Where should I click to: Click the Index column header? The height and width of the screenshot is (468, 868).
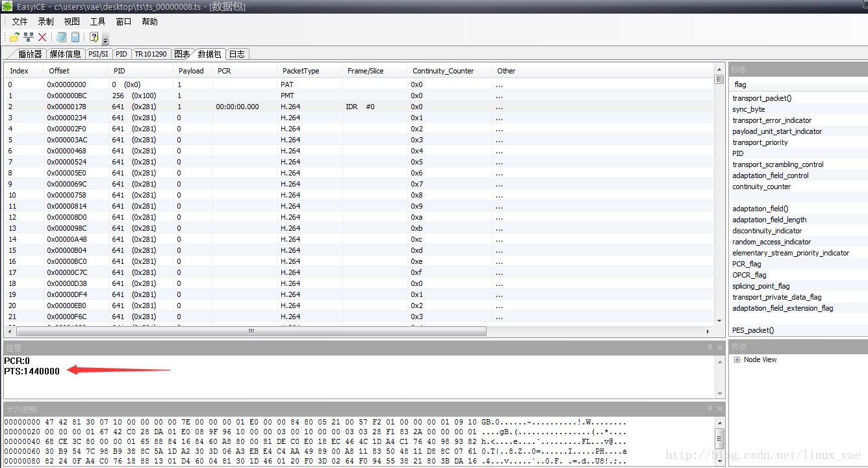tap(24, 71)
